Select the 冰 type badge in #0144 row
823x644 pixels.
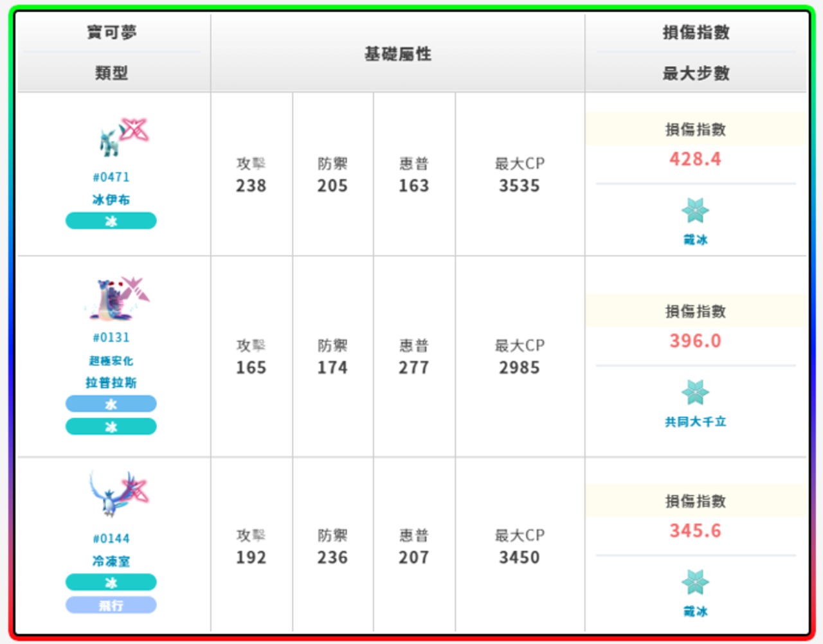tap(111, 583)
